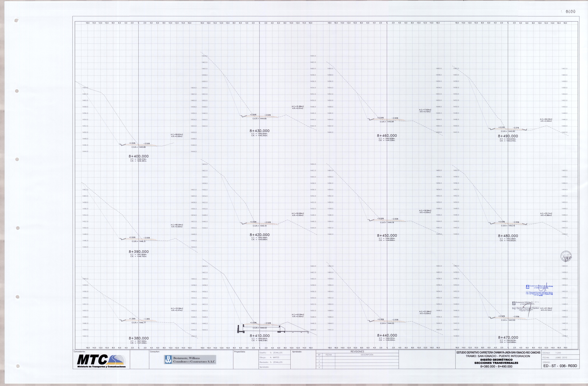Select station label 8+380.000
Screen dimensions: 588x386
pos(139,338)
